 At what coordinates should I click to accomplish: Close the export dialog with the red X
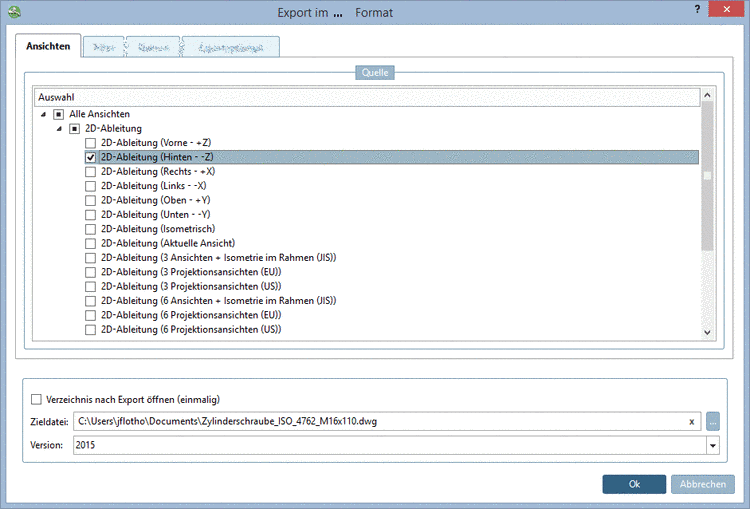pos(726,9)
